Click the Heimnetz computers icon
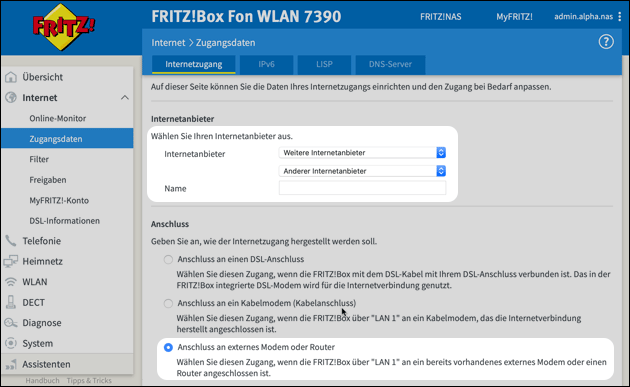The height and width of the screenshot is (387, 630). tap(11, 261)
